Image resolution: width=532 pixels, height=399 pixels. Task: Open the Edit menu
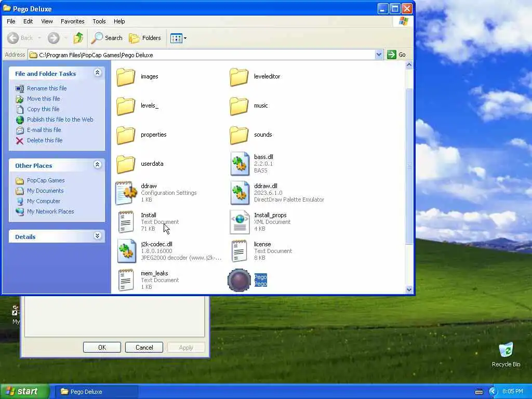pos(28,21)
